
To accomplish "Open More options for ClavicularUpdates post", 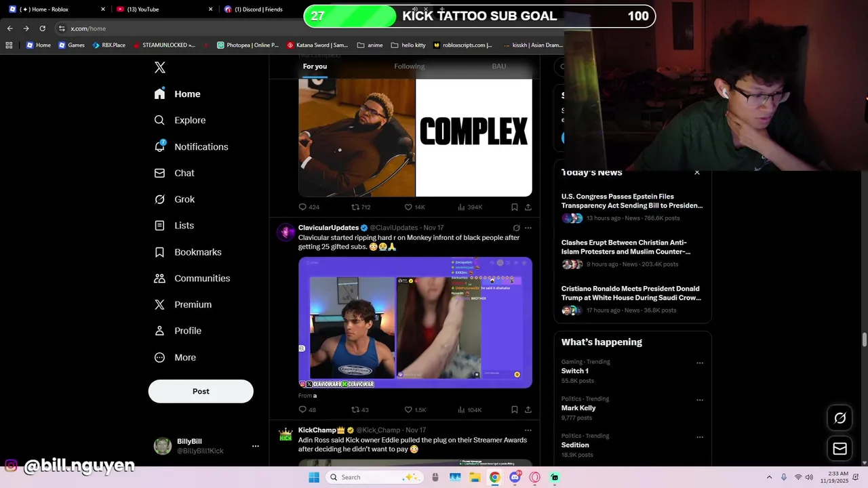I will [x=528, y=228].
